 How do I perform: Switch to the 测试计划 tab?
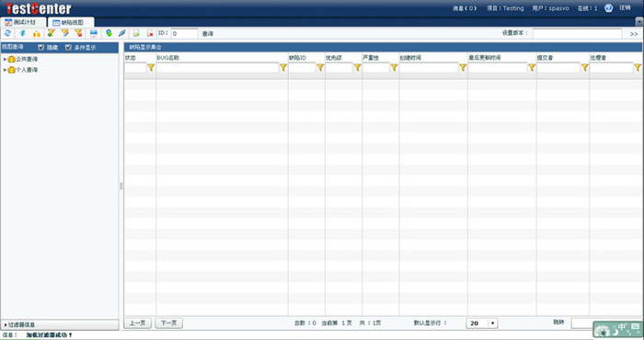tap(23, 22)
